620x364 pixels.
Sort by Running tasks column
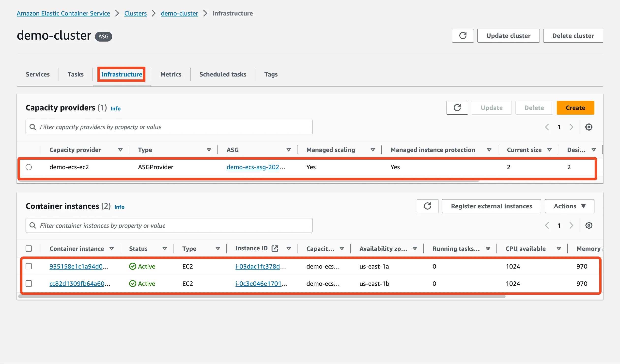[x=488, y=249]
